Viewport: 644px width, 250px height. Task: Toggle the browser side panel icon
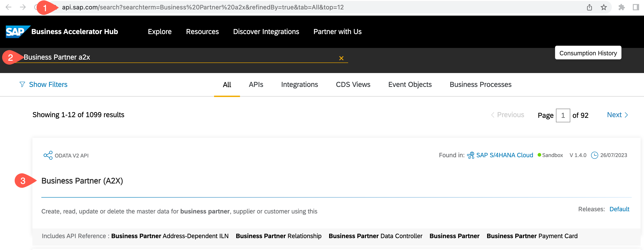(x=636, y=7)
